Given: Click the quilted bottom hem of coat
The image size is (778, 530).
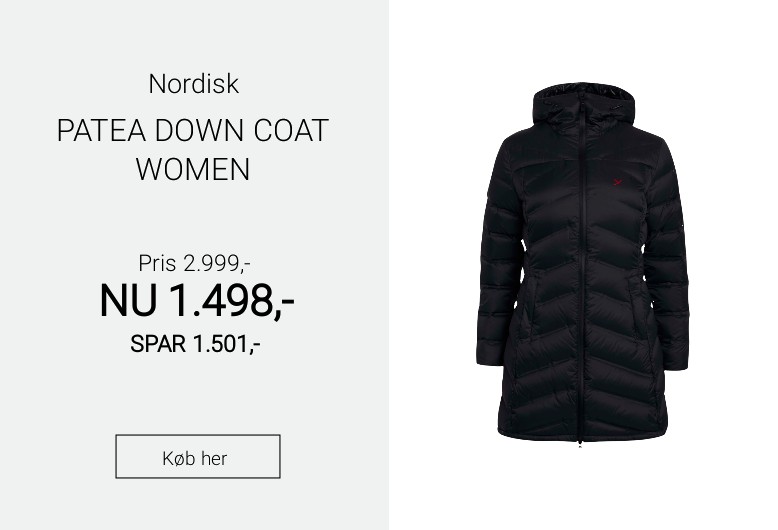Looking at the screenshot, I should click(582, 428).
